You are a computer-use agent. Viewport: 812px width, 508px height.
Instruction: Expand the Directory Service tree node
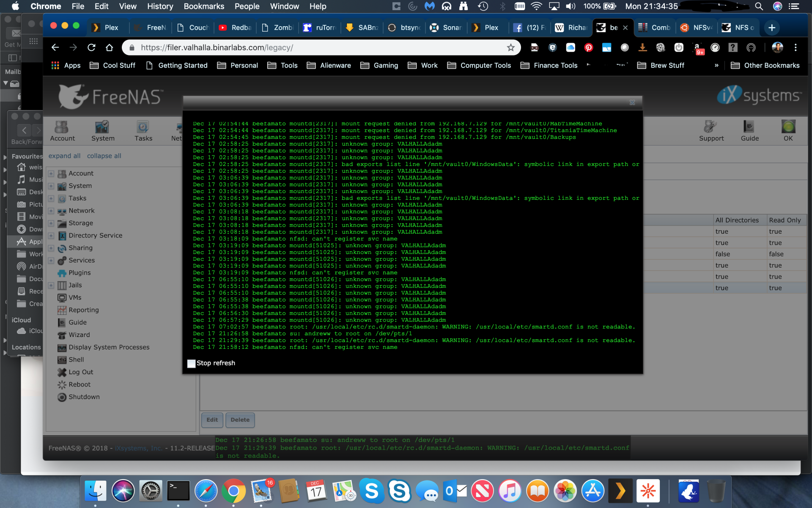click(51, 235)
